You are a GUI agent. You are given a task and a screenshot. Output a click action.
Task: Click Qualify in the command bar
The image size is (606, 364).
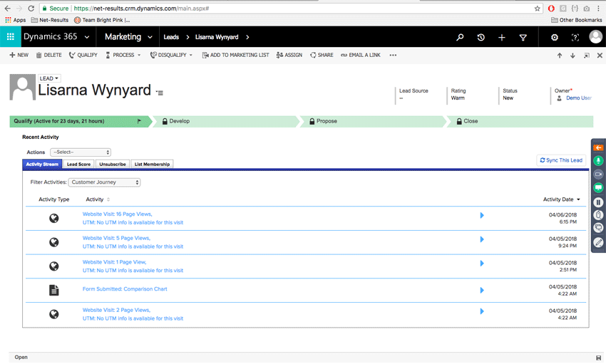pos(83,55)
